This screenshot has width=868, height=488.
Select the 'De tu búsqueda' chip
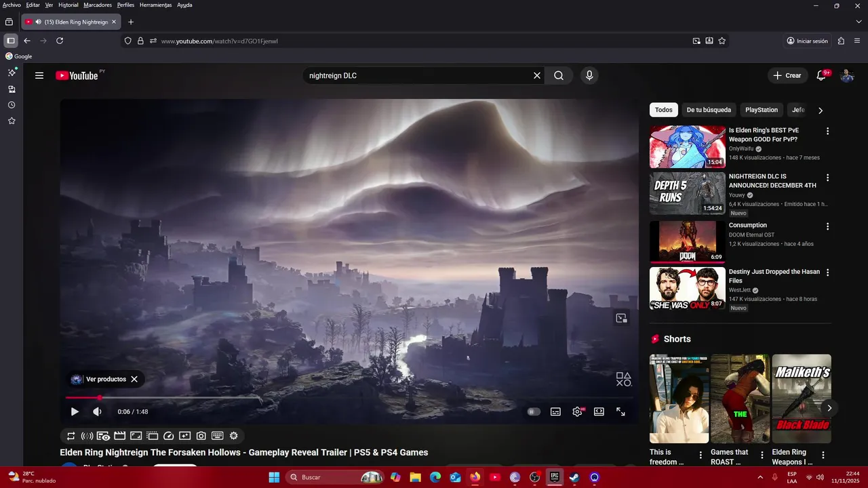pos(709,110)
